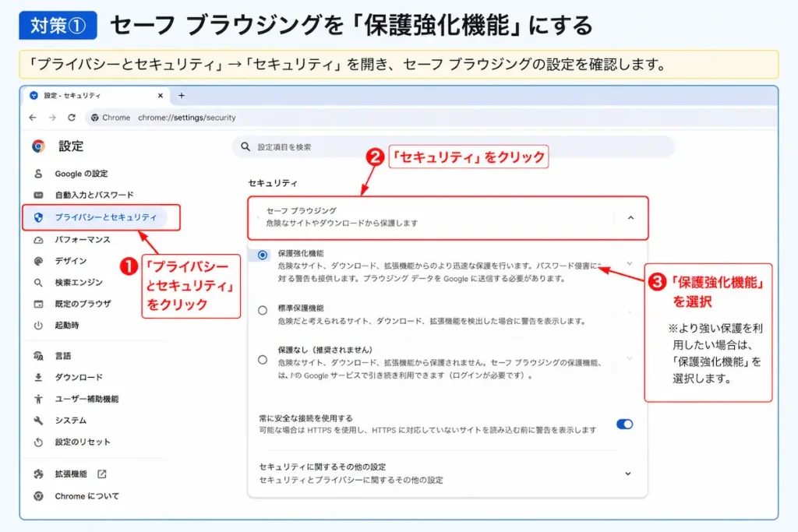Click the Chrome について logo icon

click(38, 496)
